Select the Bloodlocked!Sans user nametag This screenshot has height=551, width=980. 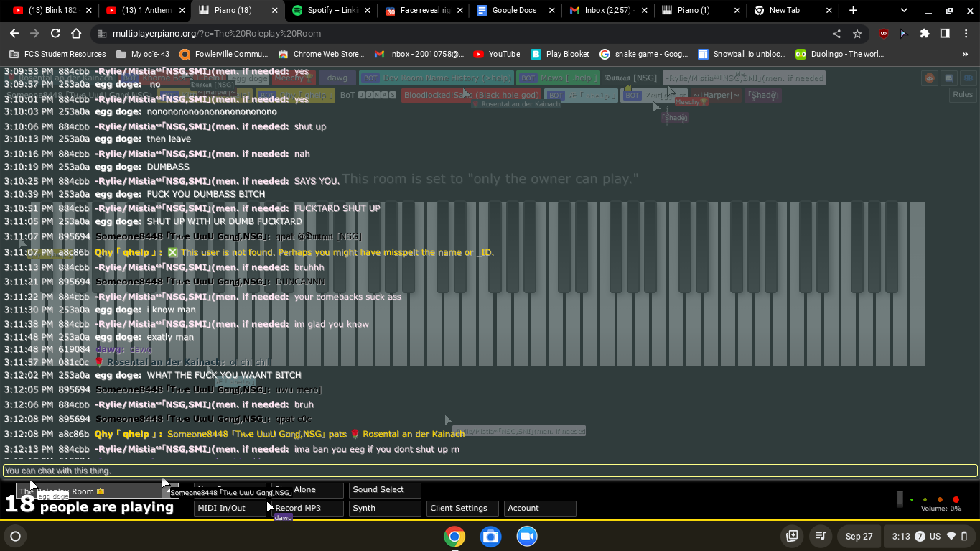[471, 96]
